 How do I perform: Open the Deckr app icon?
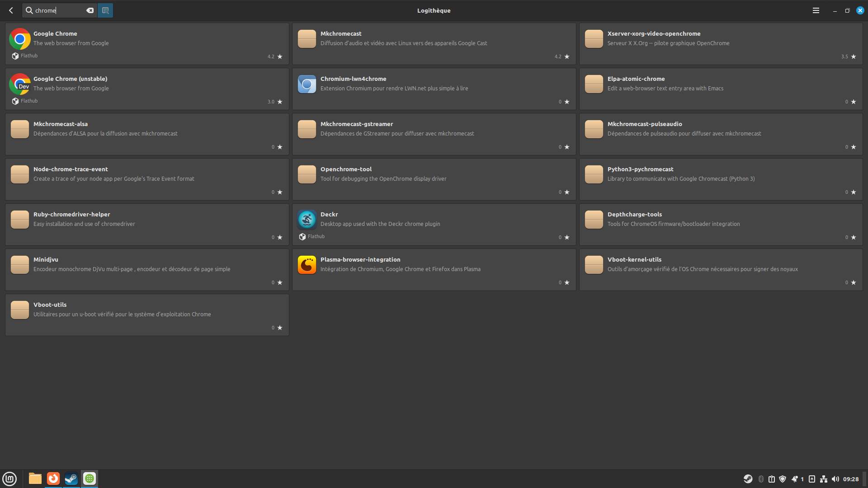(307, 220)
